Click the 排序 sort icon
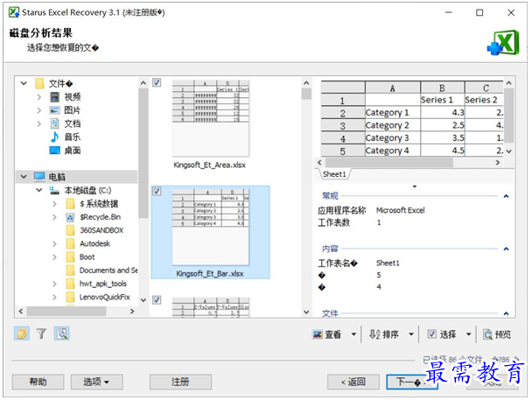The image size is (532, 400). tap(374, 334)
